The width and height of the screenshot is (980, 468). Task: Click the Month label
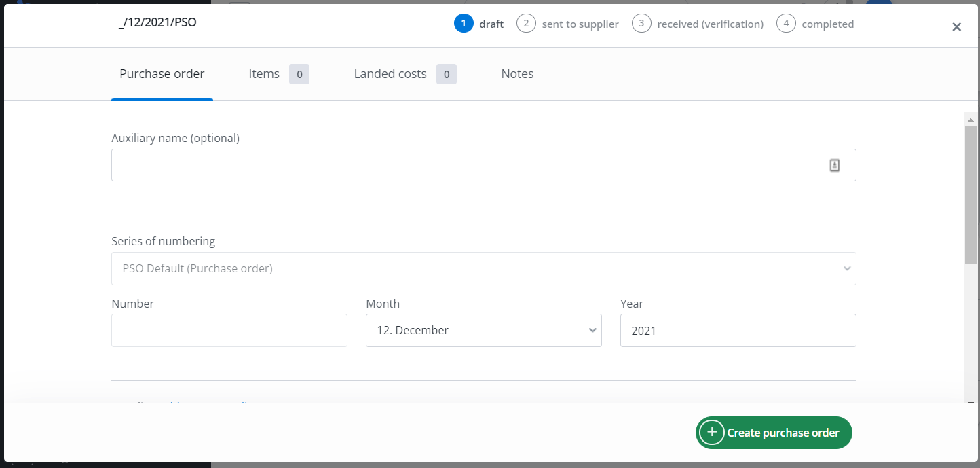point(383,304)
